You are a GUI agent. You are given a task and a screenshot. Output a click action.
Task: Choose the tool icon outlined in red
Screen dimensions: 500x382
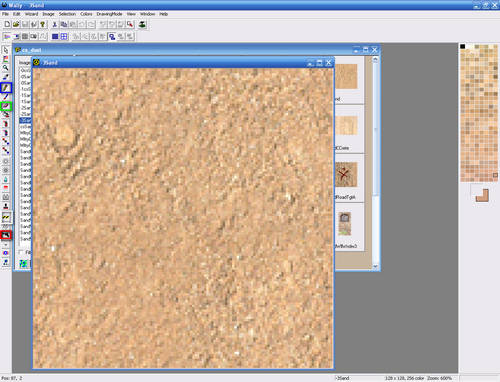pyautogui.click(x=6, y=235)
